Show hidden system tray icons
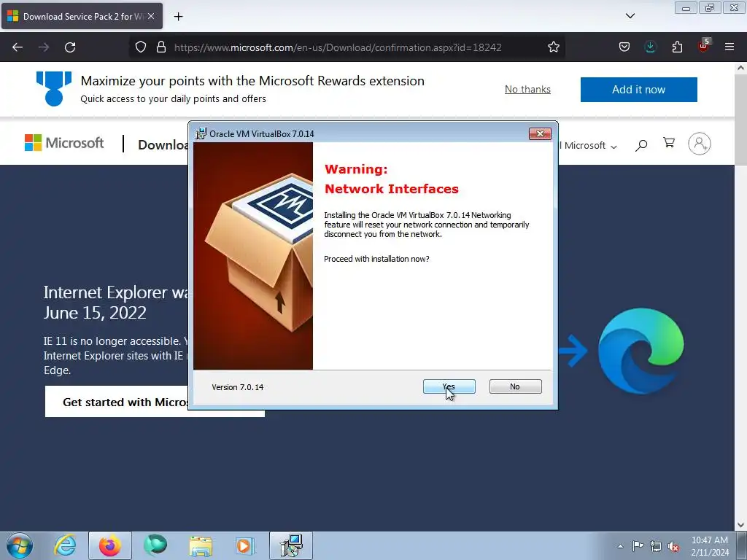The image size is (747, 560). pos(620,546)
